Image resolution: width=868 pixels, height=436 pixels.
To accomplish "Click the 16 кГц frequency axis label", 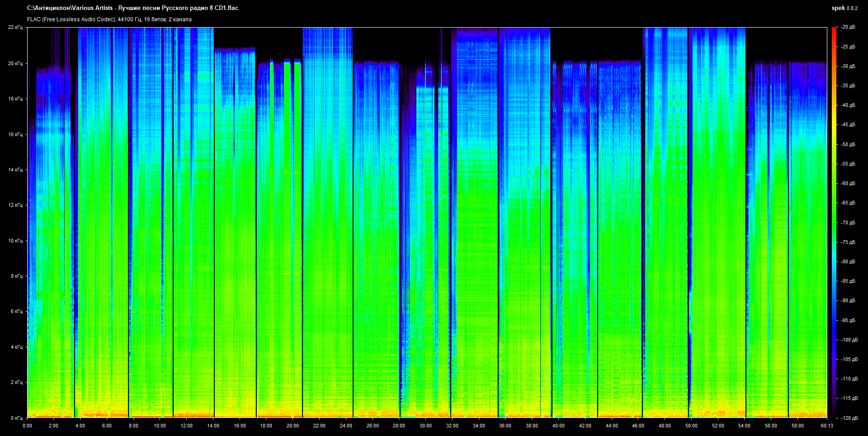I will point(15,134).
